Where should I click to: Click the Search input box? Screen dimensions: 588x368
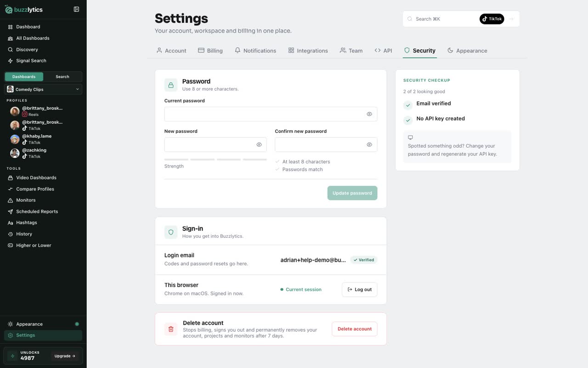[446, 19]
